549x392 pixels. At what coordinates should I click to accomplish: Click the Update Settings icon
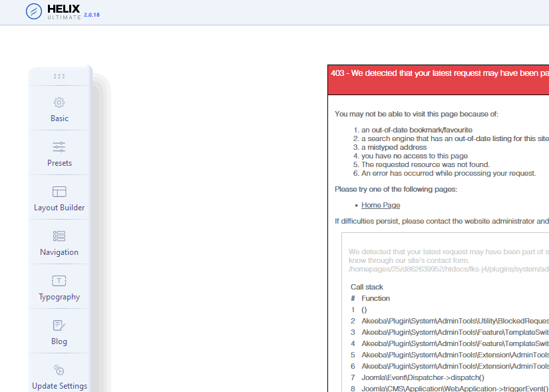(x=59, y=370)
